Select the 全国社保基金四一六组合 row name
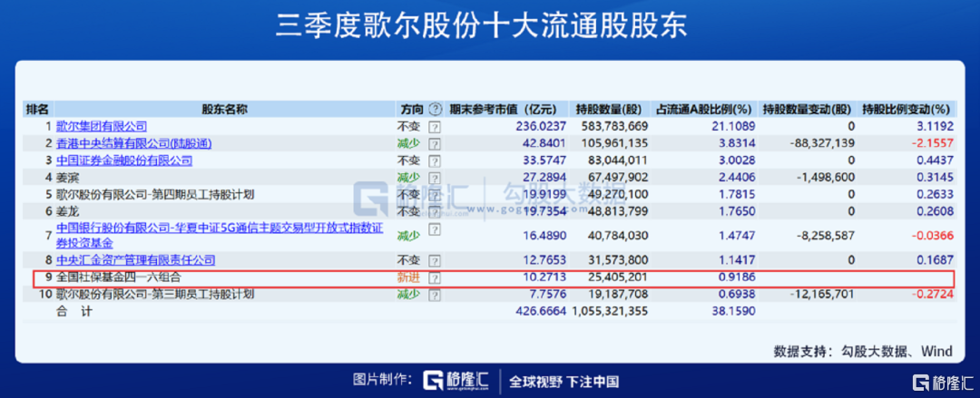Viewport: 980px width, 398px height. 119,277
